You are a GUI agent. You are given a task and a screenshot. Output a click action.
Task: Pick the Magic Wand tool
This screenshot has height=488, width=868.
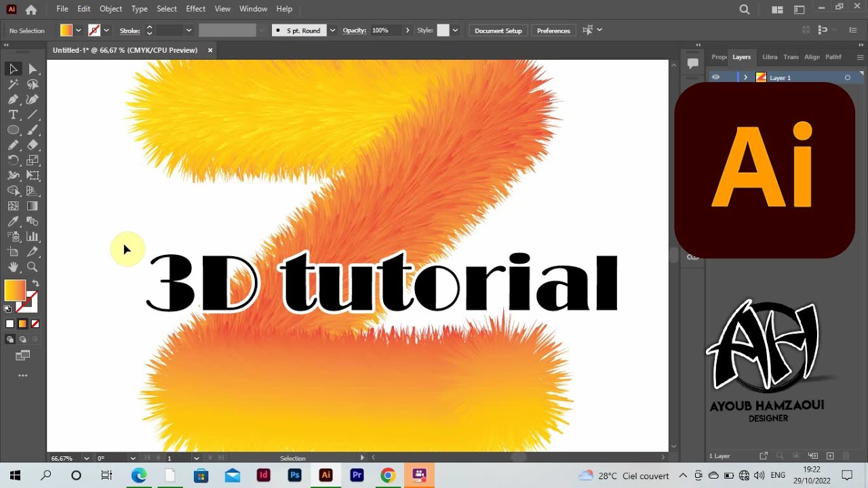click(13, 85)
